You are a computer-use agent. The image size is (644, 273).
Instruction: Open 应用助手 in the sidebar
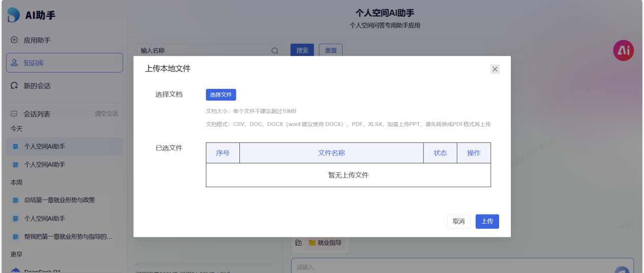37,40
